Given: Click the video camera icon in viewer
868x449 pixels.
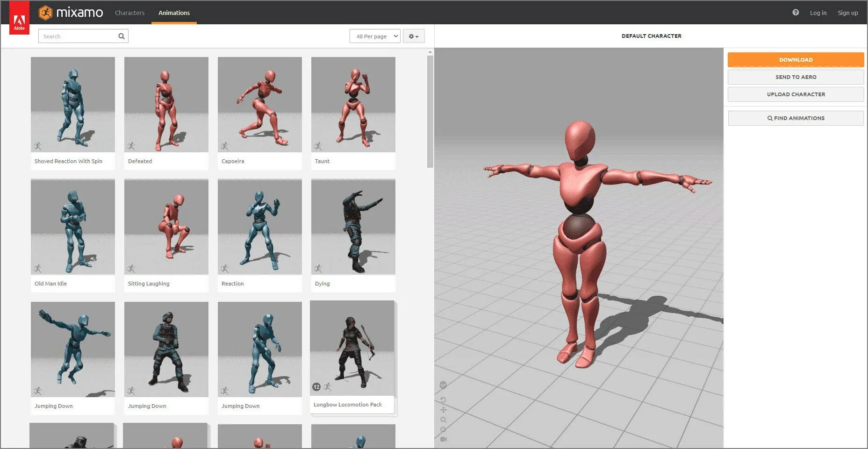Looking at the screenshot, I should (x=444, y=439).
